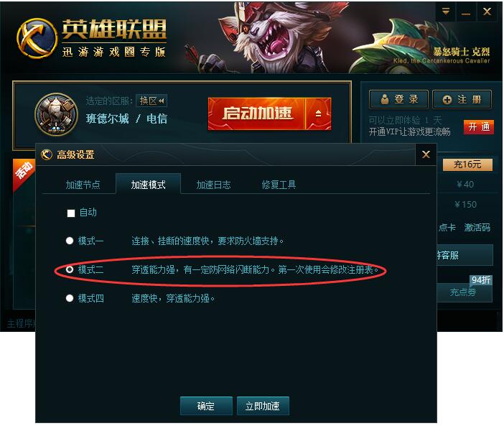Image resolution: width=504 pixels, height=426 pixels.
Task: Select the 模式四 radio button
Action: click(70, 298)
